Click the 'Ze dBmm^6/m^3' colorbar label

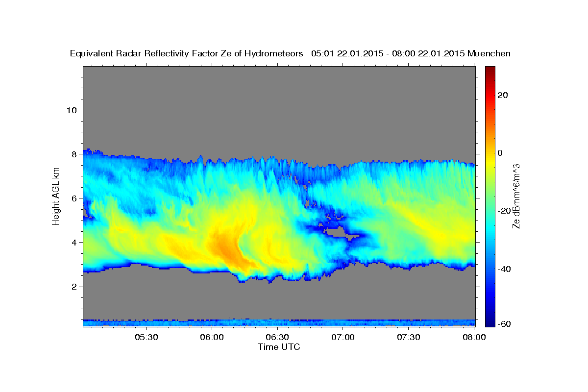516,196
